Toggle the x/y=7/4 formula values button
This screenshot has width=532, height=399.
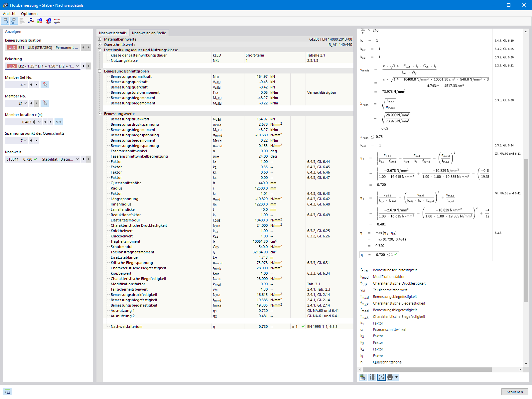(381, 377)
